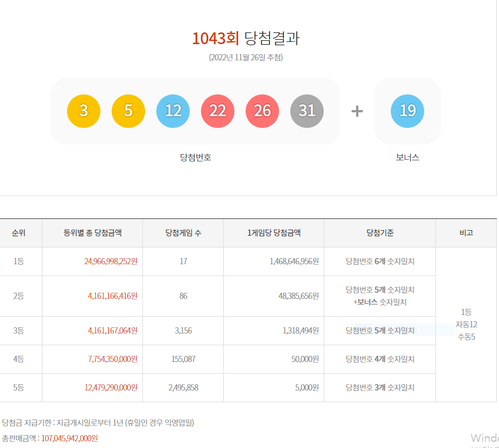The image size is (499, 448).
Task: Click the 수동5 note in the 비고 column
Action: click(466, 337)
